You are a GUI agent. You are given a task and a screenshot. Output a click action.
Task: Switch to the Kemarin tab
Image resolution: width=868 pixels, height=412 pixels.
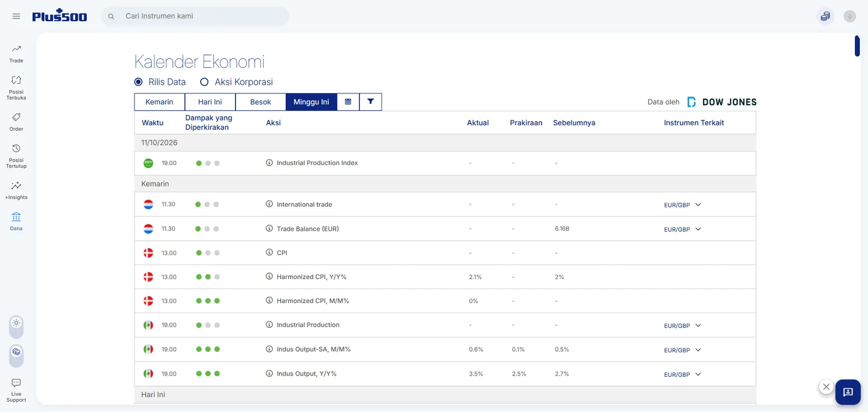tap(159, 102)
